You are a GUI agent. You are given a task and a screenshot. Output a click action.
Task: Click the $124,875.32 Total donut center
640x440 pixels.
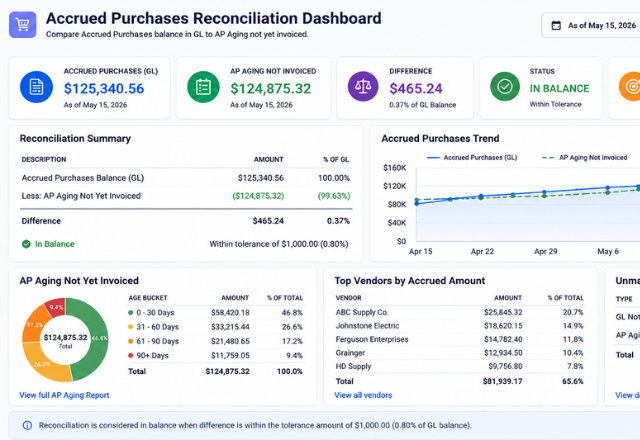(x=65, y=341)
